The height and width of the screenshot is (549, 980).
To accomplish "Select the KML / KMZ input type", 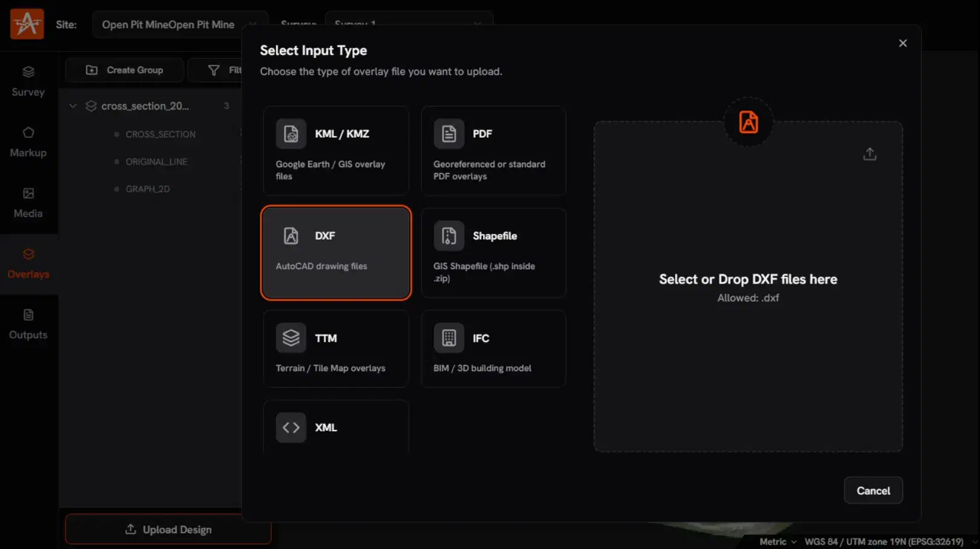I will (x=336, y=151).
